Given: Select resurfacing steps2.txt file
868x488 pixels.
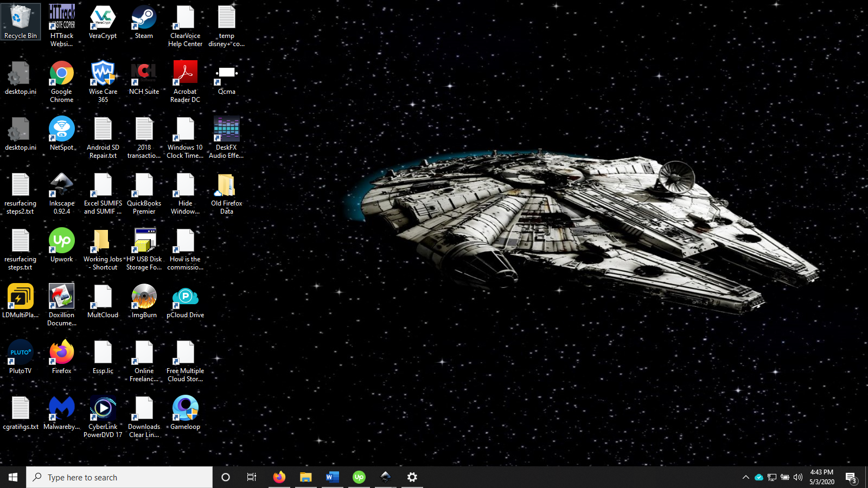Looking at the screenshot, I should point(21,193).
